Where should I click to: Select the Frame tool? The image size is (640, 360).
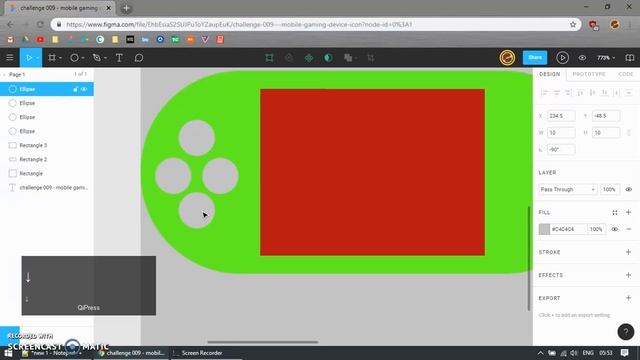pos(52,58)
